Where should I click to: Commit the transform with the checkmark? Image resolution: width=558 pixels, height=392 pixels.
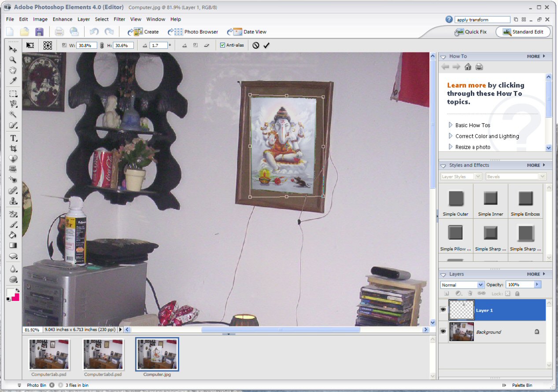(266, 45)
